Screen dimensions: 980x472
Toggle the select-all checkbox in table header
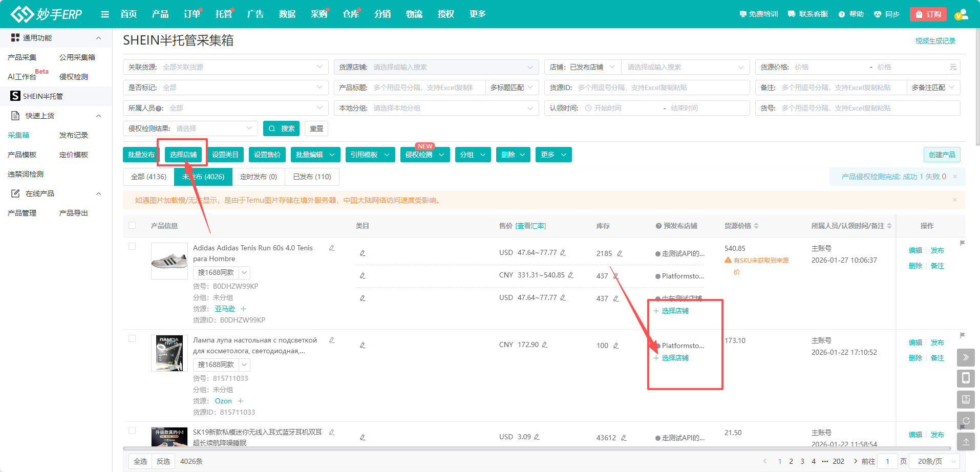click(132, 225)
